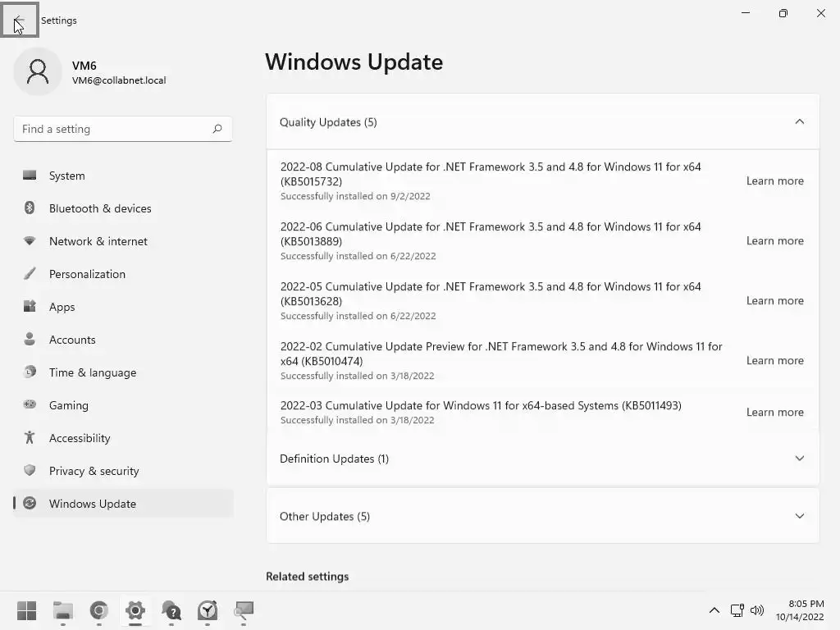Click the Accessibility figure icon
Screen dimensions: 840x630
pos(30,438)
